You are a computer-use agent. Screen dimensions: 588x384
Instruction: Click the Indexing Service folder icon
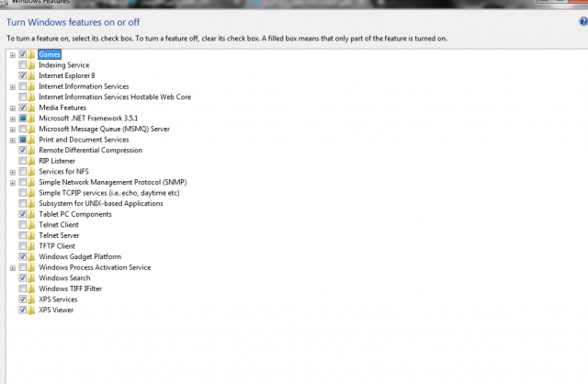click(x=31, y=65)
